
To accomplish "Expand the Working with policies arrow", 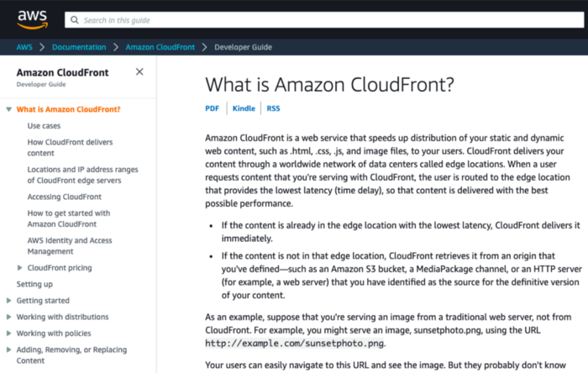I will (x=8, y=334).
